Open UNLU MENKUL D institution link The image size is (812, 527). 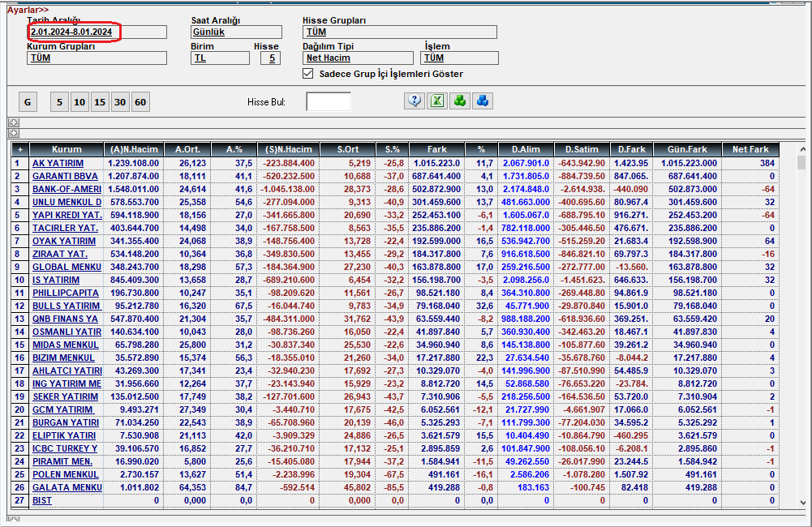click(67, 202)
